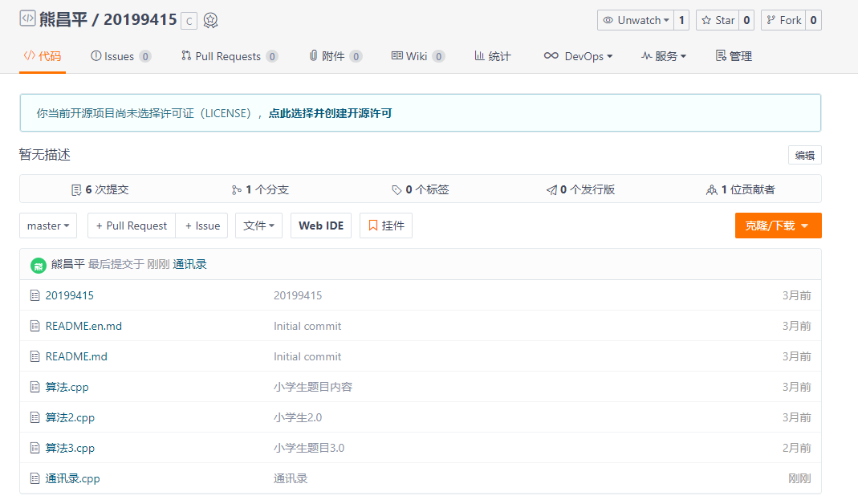Open the 克隆/下载 dropdown
The height and width of the screenshot is (504, 858).
tap(778, 226)
